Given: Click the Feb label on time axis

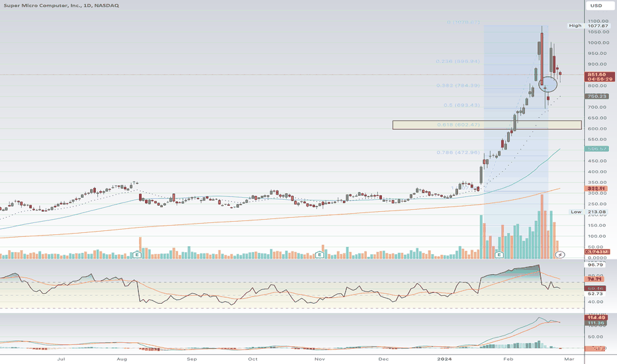Looking at the screenshot, I should point(508,359).
